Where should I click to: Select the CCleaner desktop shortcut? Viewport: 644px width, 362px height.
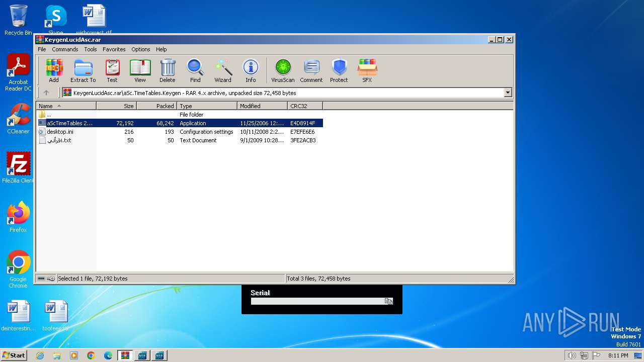[18, 119]
